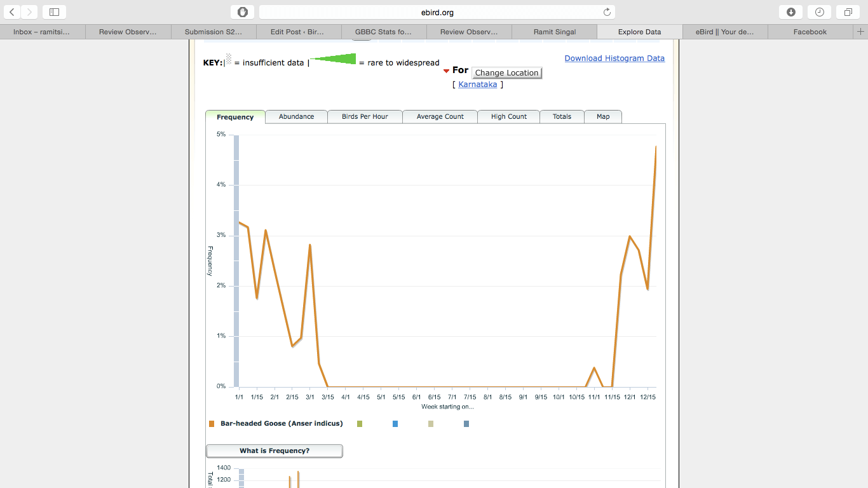The height and width of the screenshot is (488, 868).
Task: Click the 11/1 week label on axis
Action: [594, 397]
